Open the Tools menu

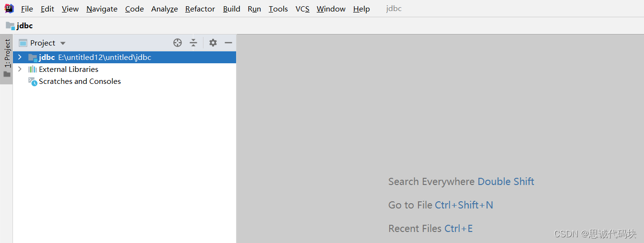point(278,9)
